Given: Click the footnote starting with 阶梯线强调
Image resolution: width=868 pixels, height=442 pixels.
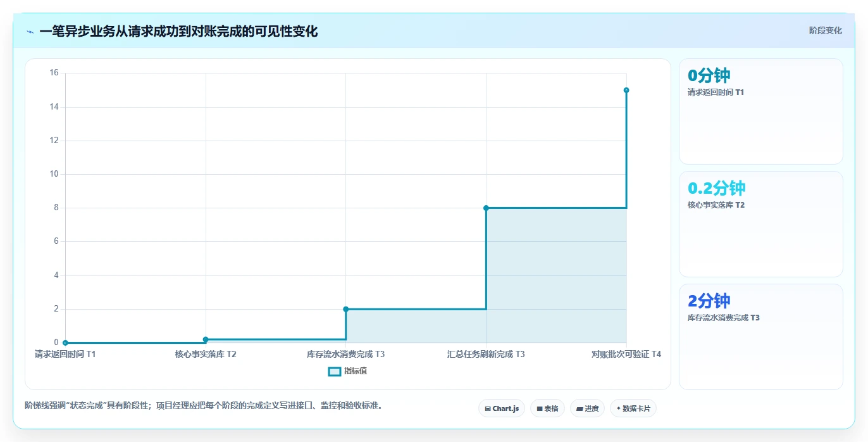Looking at the screenshot, I should click(x=204, y=405).
